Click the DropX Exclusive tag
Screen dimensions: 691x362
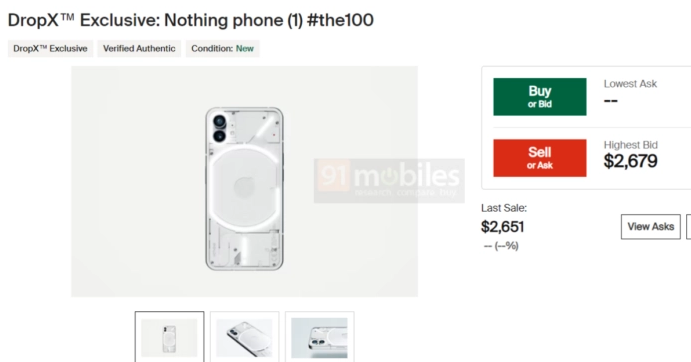point(50,49)
